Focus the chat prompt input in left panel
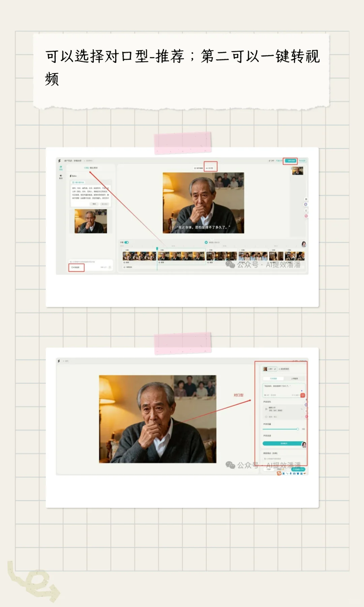This screenshot has height=607, width=364. pyautogui.click(x=90, y=262)
